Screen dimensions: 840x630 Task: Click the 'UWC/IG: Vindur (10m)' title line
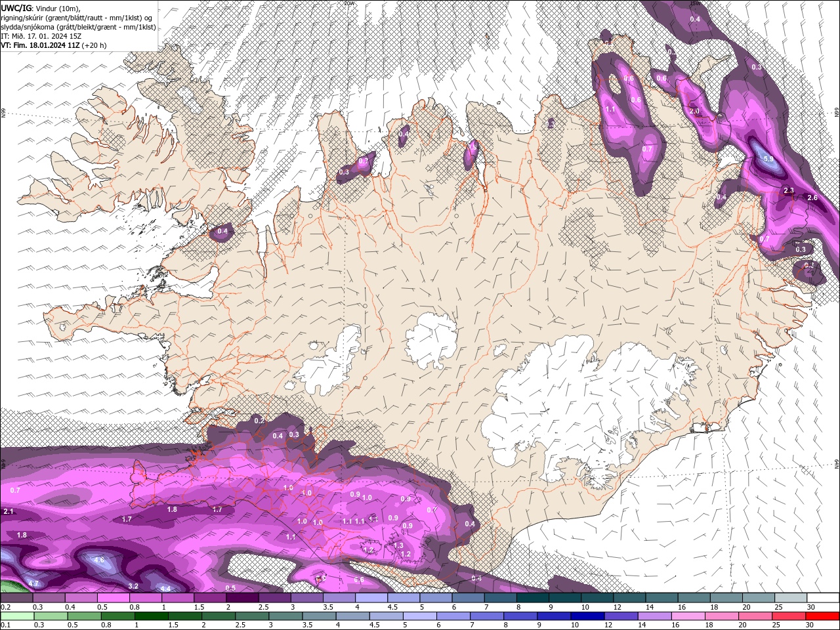click(x=41, y=8)
